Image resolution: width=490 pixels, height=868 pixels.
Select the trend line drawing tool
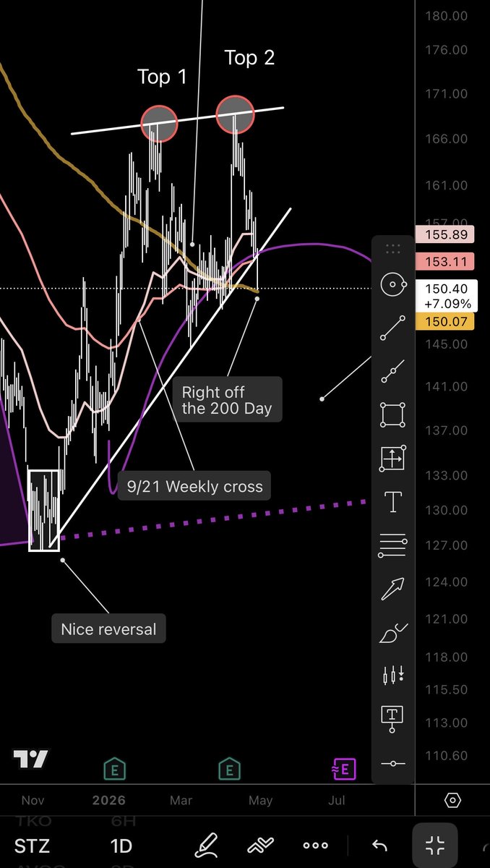(392, 328)
